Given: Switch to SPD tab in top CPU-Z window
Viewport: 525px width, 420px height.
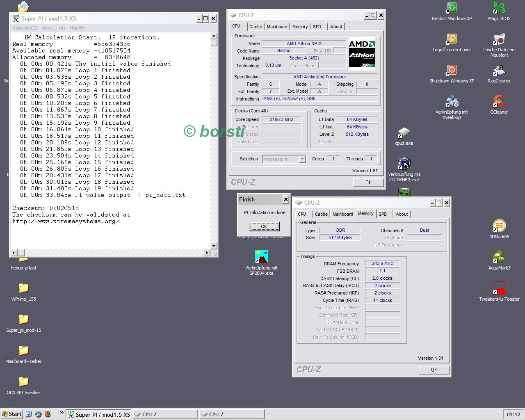Looking at the screenshot, I should pos(317,27).
